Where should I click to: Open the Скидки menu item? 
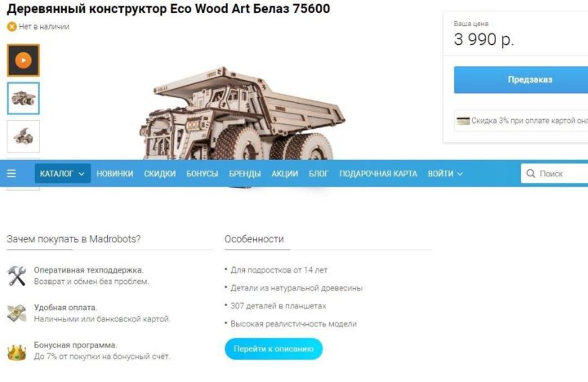click(x=160, y=174)
